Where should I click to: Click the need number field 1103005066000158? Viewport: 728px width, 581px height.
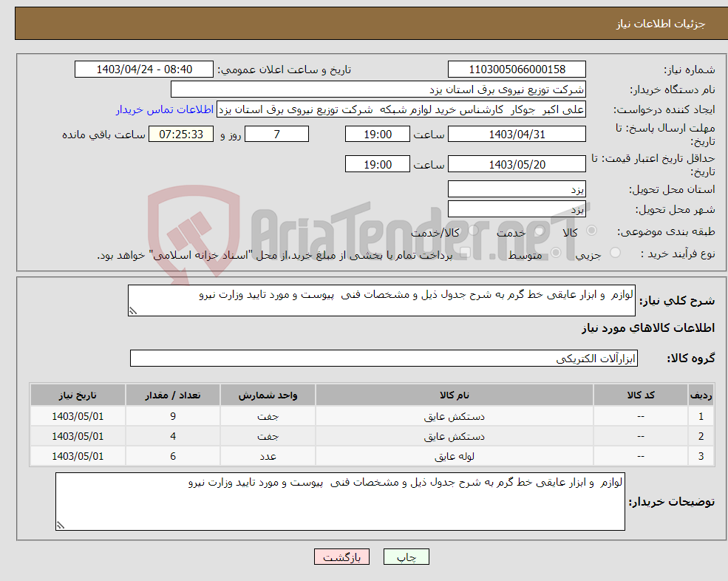pos(517,69)
